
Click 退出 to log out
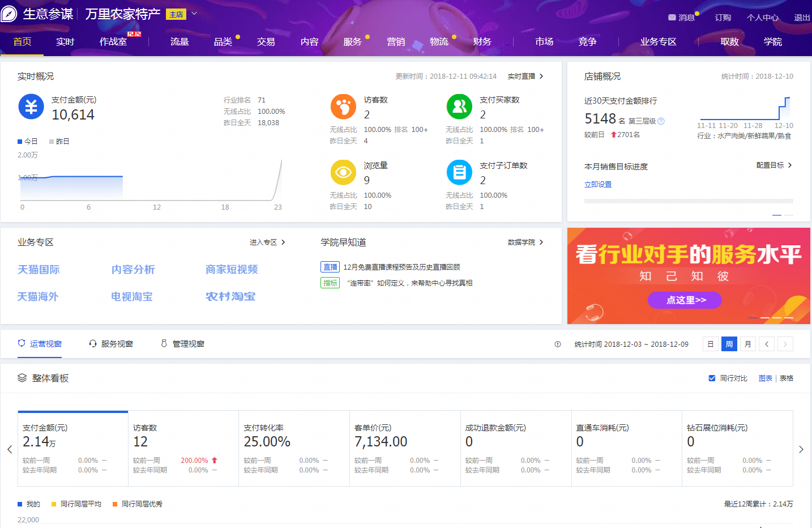(x=802, y=18)
